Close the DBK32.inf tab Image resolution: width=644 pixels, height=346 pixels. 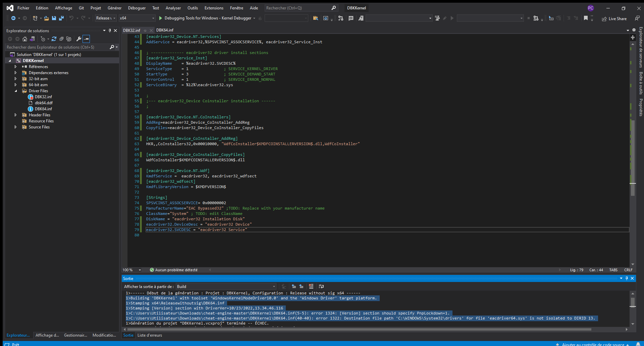[x=151, y=31]
